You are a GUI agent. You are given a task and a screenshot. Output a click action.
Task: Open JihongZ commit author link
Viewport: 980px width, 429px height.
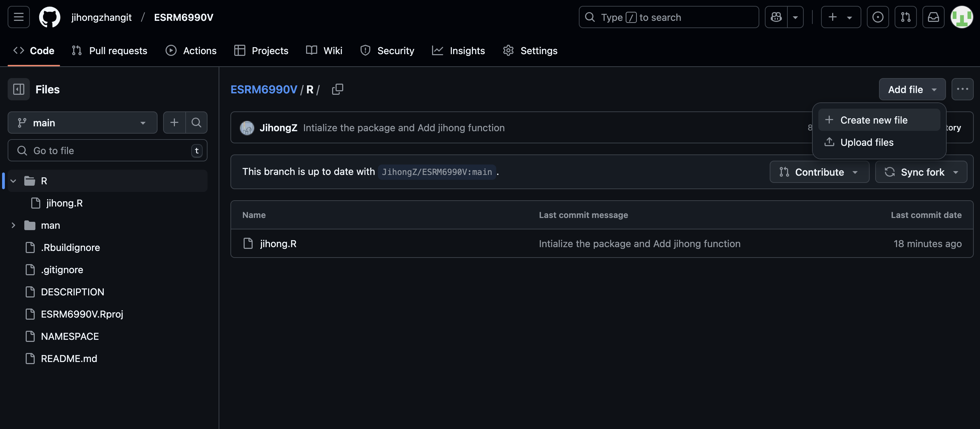(x=278, y=127)
